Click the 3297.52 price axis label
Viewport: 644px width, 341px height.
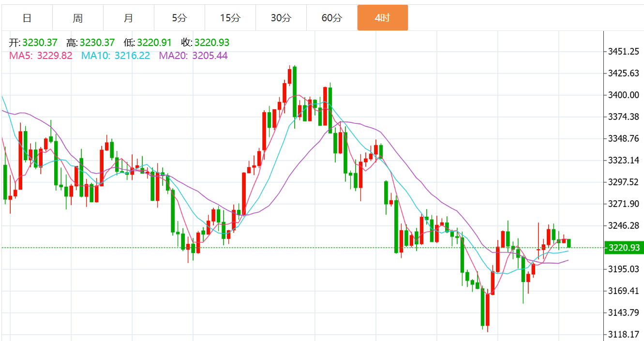point(625,182)
